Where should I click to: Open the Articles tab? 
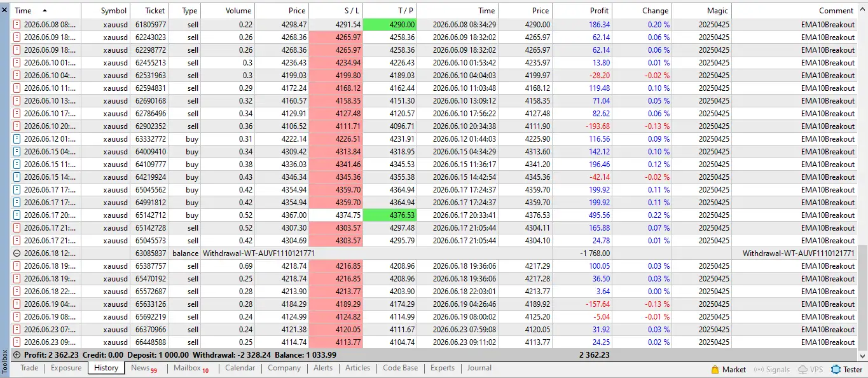coord(357,368)
